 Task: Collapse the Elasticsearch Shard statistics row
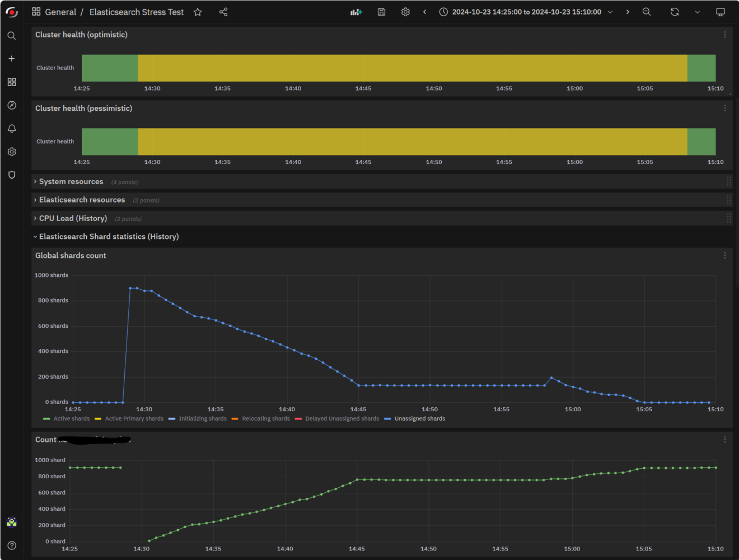(x=109, y=236)
